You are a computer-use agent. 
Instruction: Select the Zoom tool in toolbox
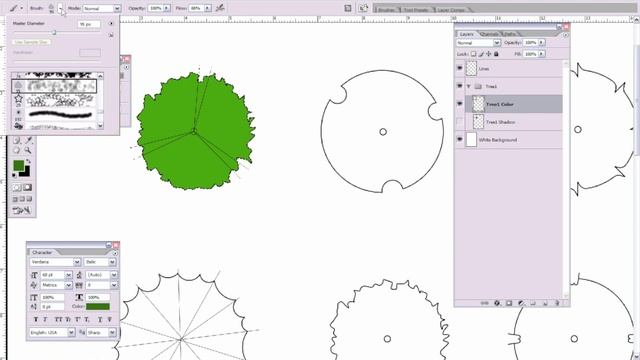[x=28, y=150]
